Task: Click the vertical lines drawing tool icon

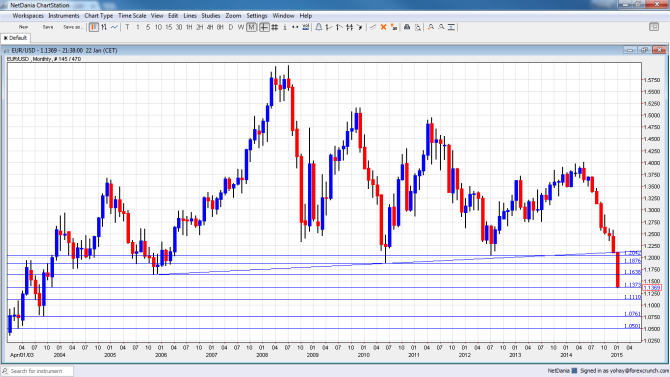Action: (x=350, y=27)
